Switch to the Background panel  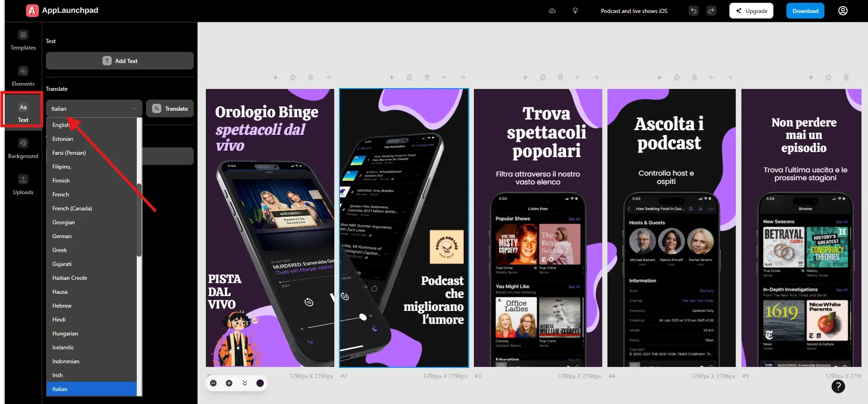coord(23,149)
